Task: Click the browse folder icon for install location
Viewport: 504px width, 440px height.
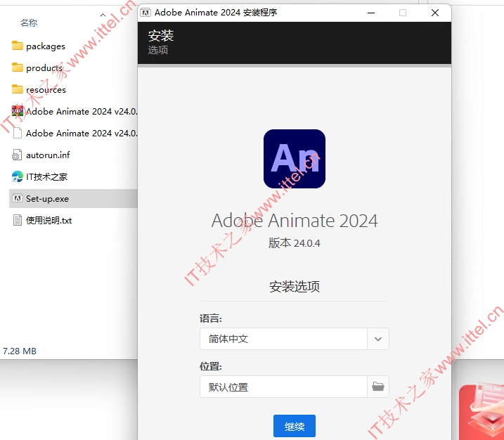Action: click(378, 387)
